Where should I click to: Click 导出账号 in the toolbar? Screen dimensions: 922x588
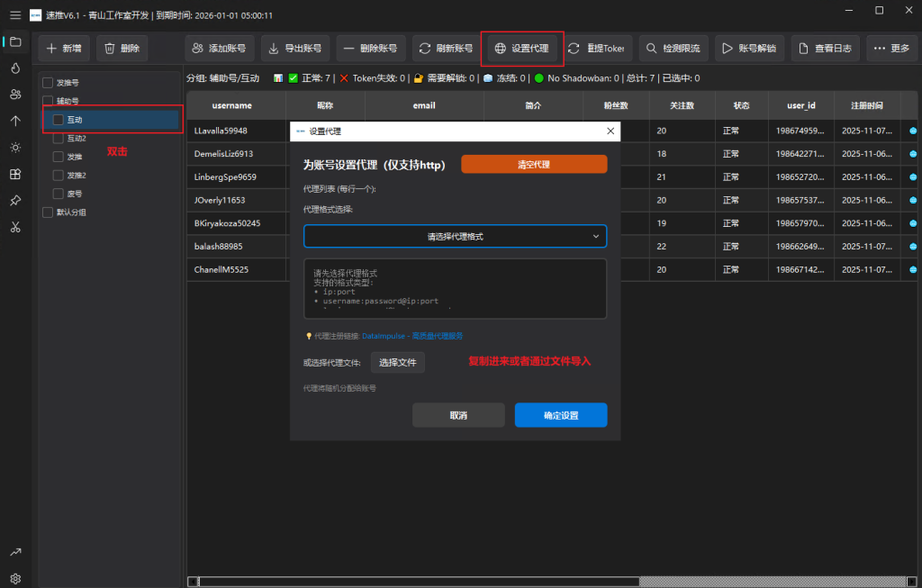tap(294, 48)
